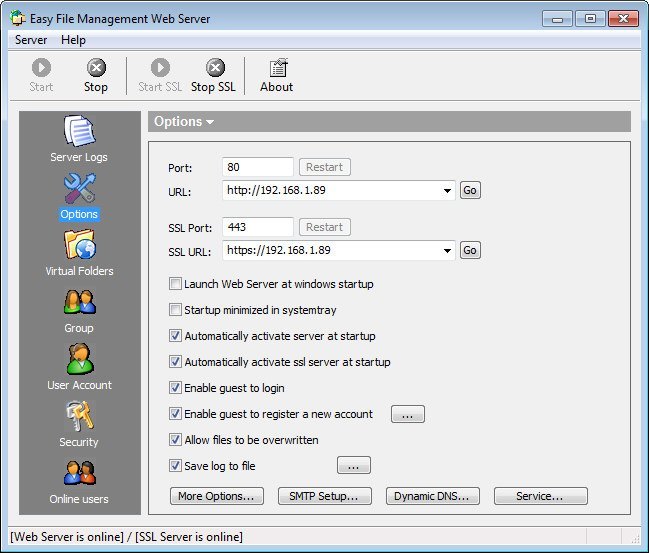The height and width of the screenshot is (553, 649).
Task: Click Restart next to the SSL Port field
Action: 324,227
